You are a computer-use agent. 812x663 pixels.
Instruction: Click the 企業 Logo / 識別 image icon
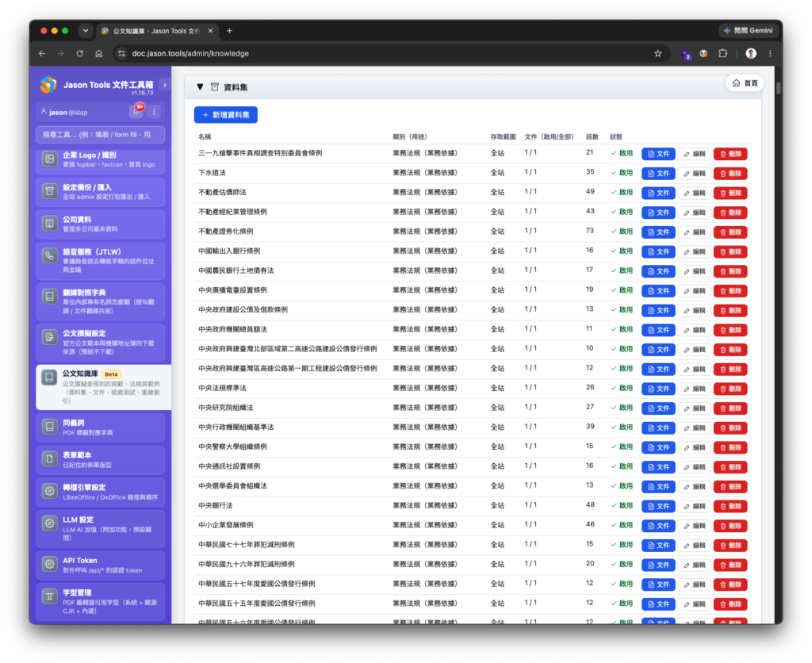pyautogui.click(x=50, y=159)
